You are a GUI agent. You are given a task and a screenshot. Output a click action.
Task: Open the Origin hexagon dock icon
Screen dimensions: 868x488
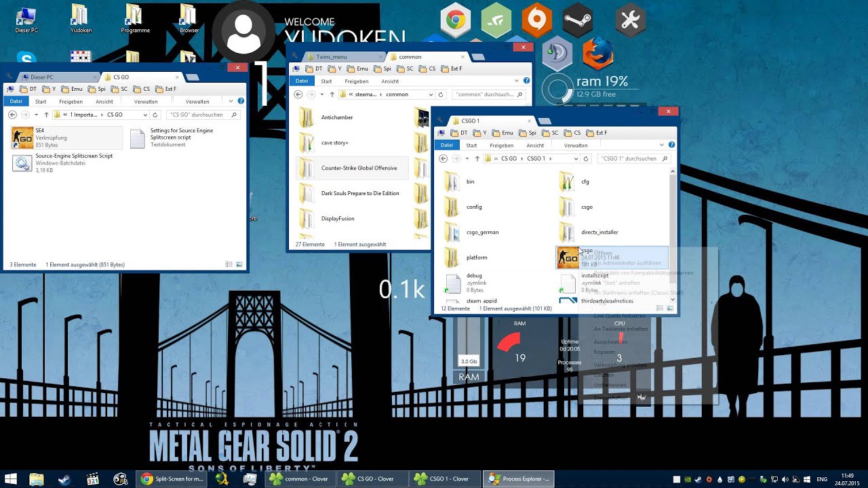(536, 20)
